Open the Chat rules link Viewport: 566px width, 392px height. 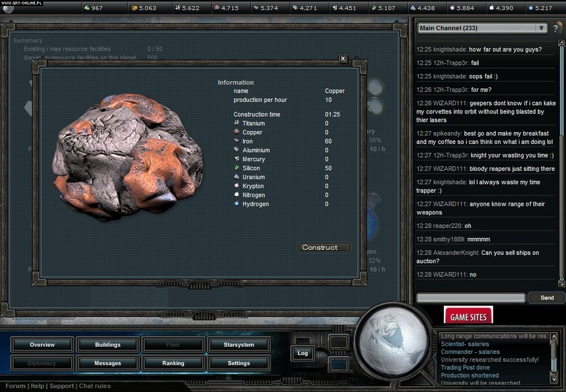(x=95, y=386)
